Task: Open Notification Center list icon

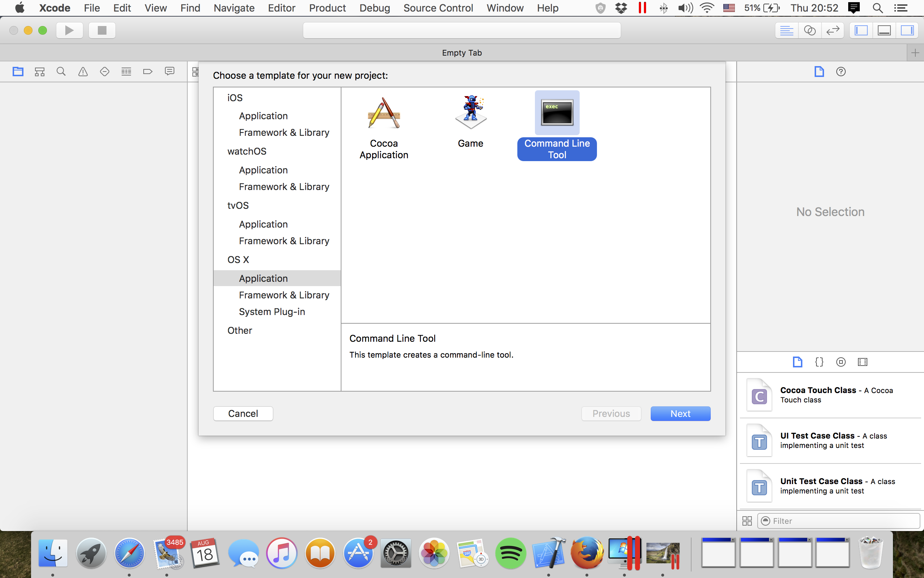Action: [901, 8]
